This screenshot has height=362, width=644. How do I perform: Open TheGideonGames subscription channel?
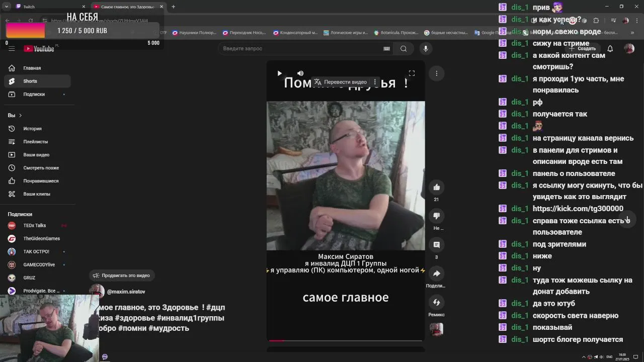tap(38, 238)
